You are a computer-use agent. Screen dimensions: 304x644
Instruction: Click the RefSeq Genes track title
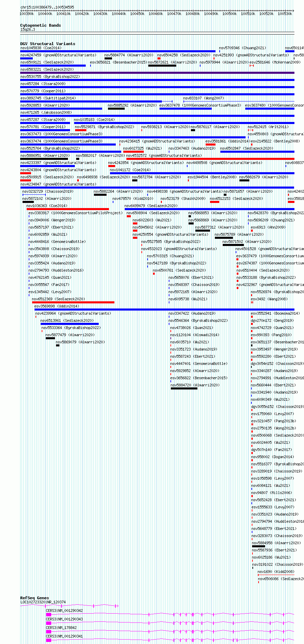click(34, 598)
